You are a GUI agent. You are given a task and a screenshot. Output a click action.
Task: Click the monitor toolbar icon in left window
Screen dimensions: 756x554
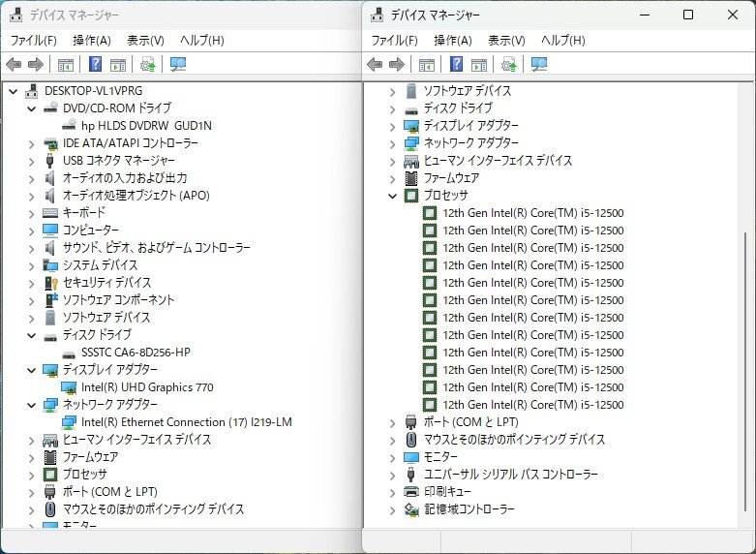[177, 65]
